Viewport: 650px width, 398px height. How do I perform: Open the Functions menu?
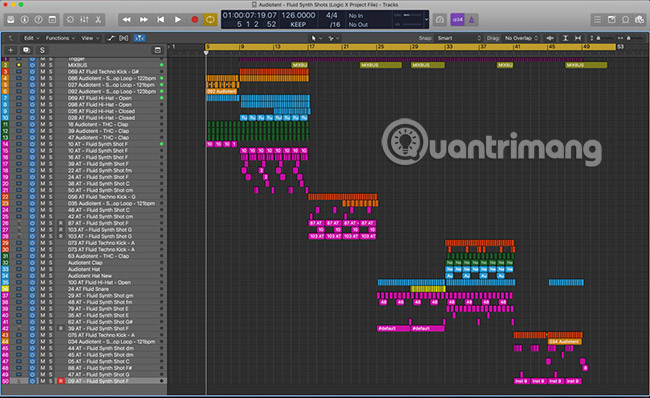60,38
